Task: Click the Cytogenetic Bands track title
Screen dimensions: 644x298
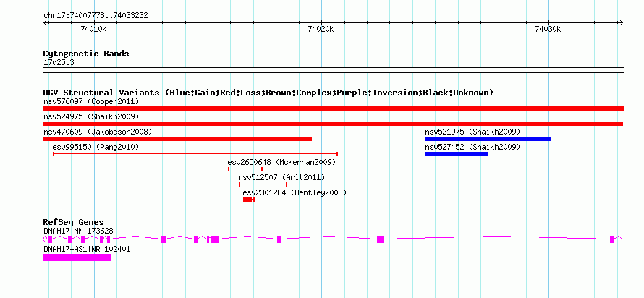Action: (x=86, y=54)
